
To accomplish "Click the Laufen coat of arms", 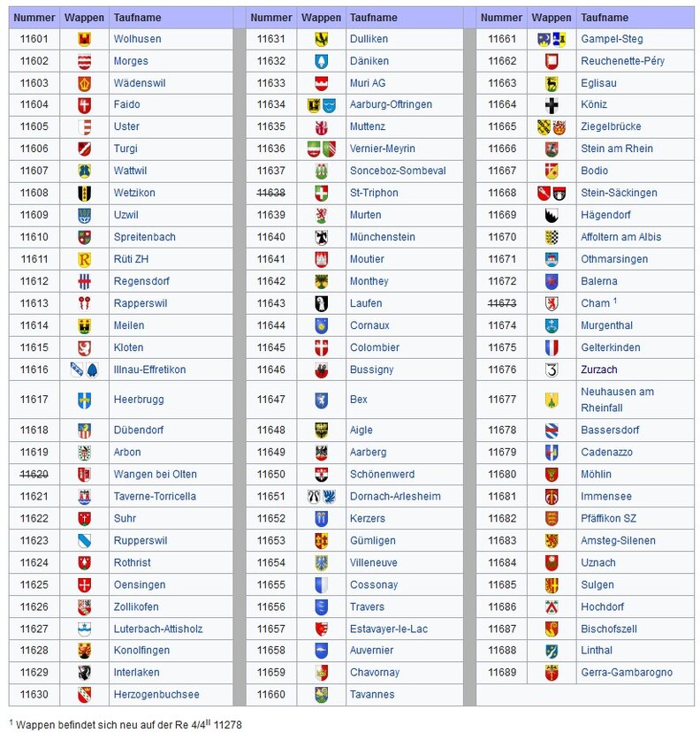I will [322, 303].
